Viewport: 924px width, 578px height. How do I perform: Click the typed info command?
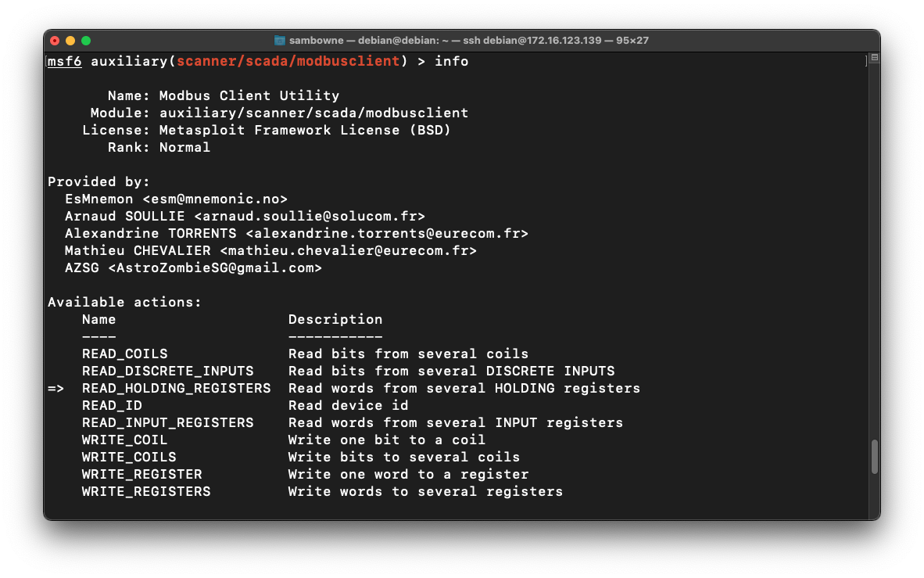point(452,61)
